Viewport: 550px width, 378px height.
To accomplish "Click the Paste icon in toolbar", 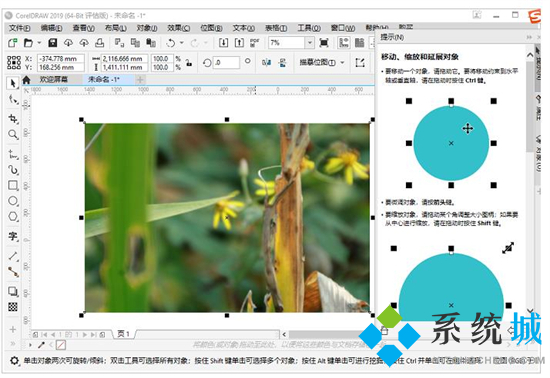I will [151, 43].
